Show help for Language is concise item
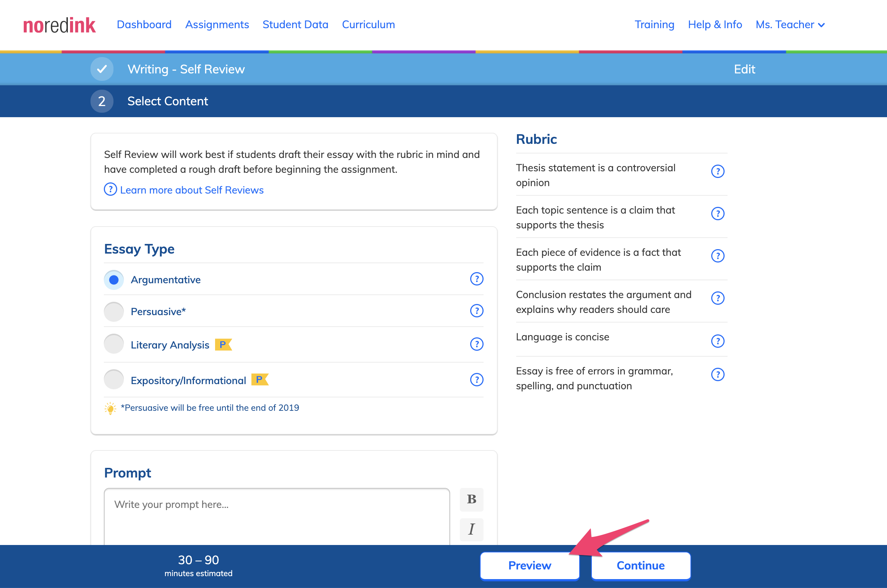 click(x=718, y=341)
